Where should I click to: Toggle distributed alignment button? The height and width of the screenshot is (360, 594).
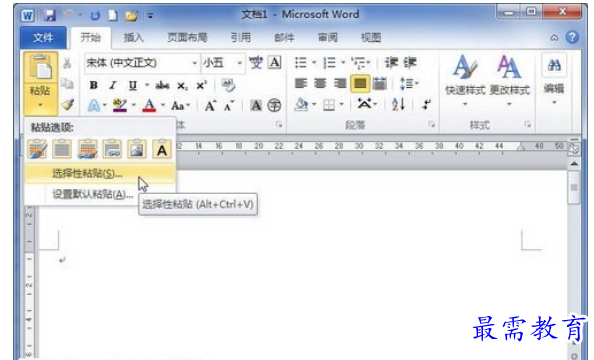[x=380, y=83]
